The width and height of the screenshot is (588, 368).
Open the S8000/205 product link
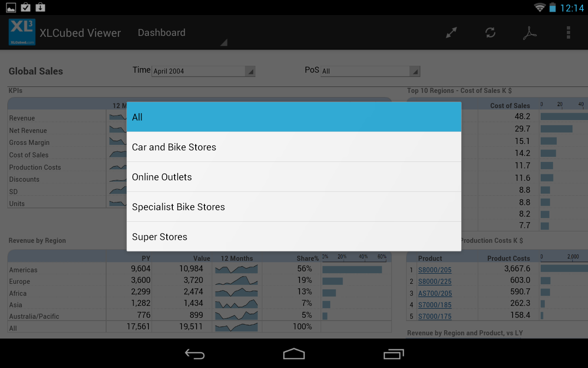pos(435,270)
